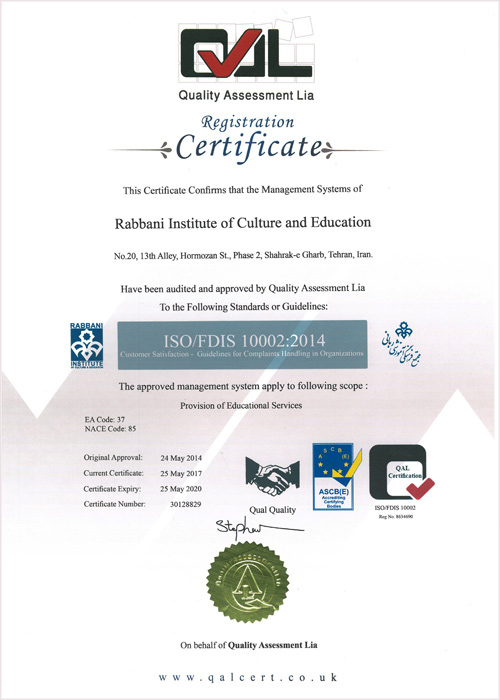The width and height of the screenshot is (500, 700).
Task: Click "ISO/FDIS 10002" caption under QAL Certification
Action: [395, 508]
